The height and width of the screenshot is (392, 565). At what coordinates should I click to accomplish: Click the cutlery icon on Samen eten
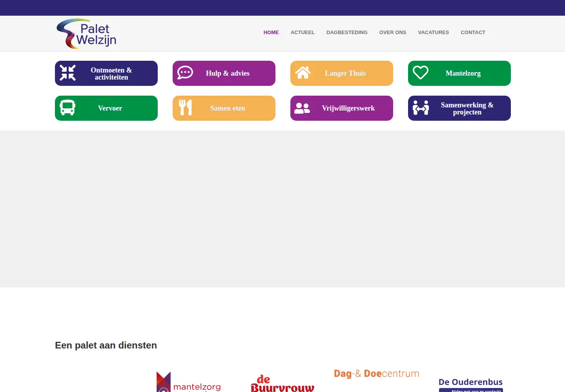(185, 107)
